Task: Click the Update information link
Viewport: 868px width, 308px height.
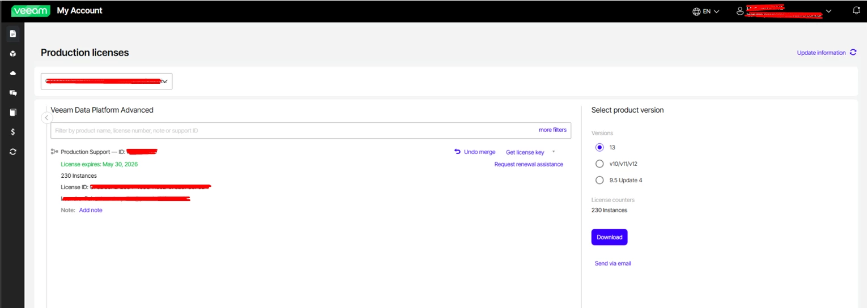Action: click(821, 53)
